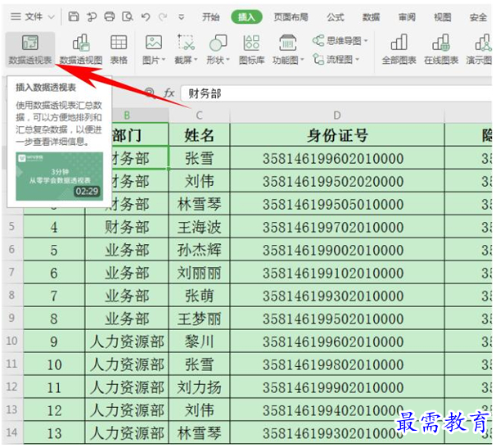
Task: Select 人力资源部 cell in row 10
Action: coord(127,341)
